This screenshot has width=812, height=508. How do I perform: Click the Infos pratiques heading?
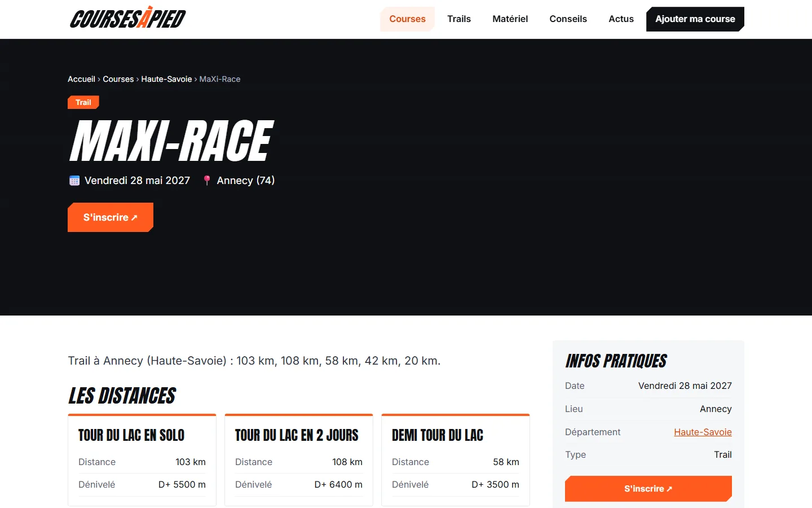(x=616, y=361)
